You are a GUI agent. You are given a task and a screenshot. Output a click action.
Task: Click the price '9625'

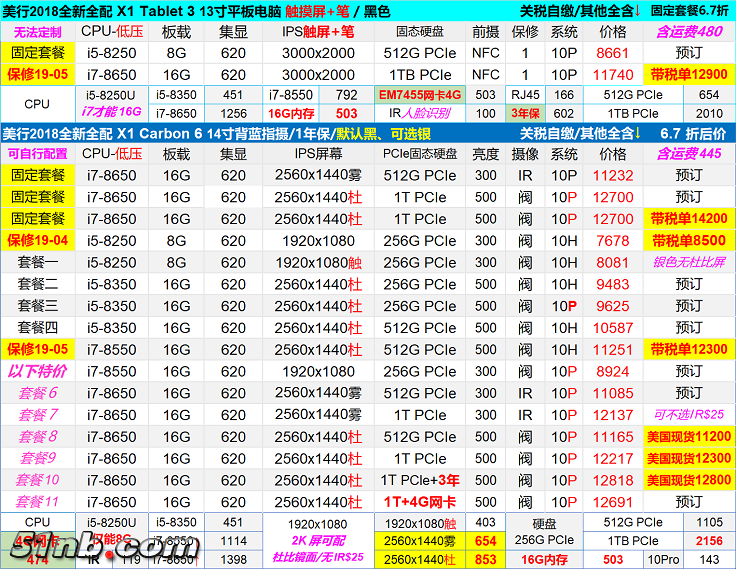point(613,306)
